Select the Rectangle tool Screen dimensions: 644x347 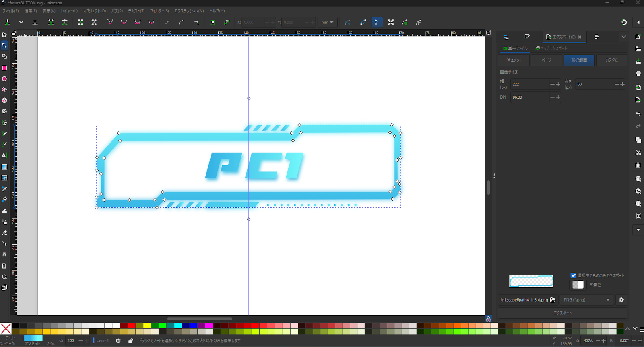click(x=4, y=68)
